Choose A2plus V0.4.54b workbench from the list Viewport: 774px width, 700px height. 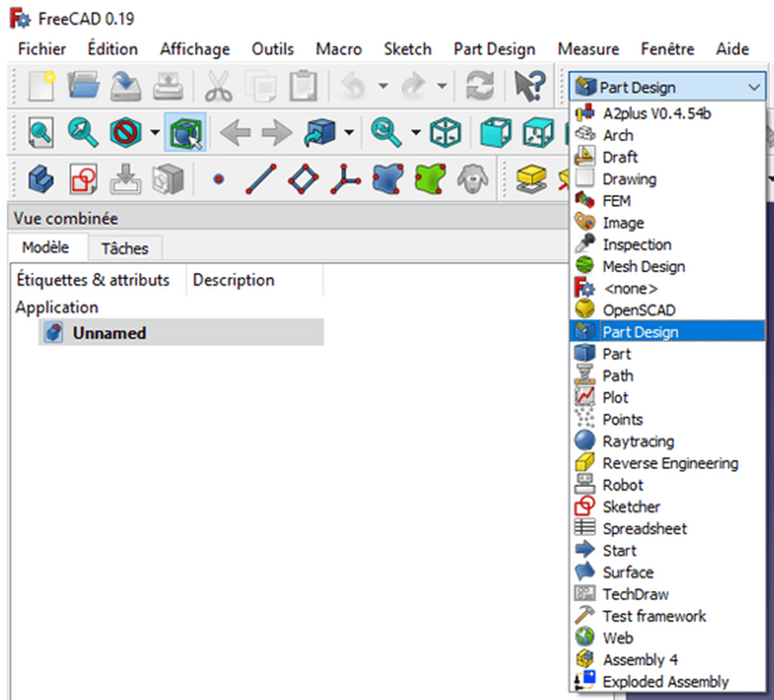(667, 113)
